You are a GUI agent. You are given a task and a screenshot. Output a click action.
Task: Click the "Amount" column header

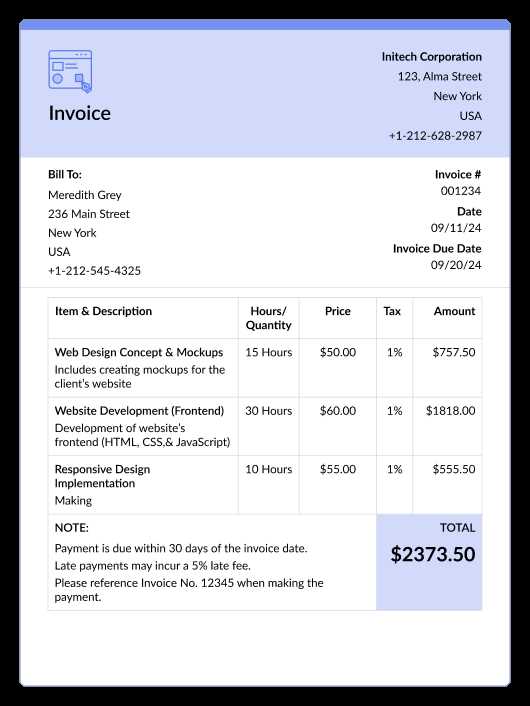[x=454, y=311]
